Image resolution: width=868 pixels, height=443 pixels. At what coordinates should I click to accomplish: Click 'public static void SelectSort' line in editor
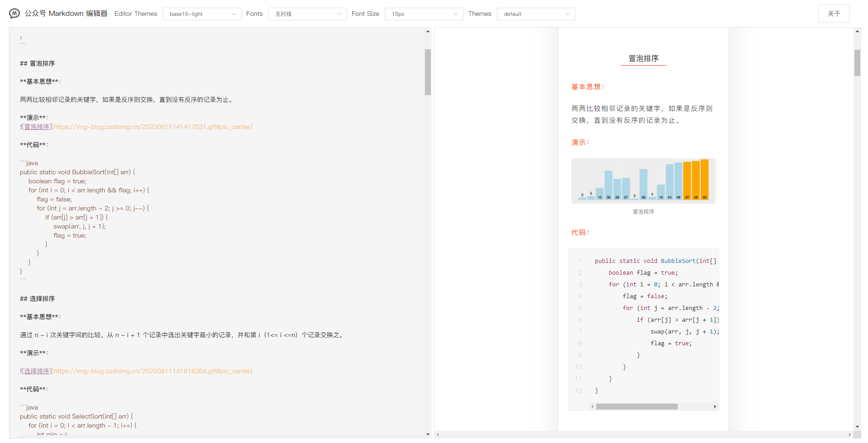(76, 416)
